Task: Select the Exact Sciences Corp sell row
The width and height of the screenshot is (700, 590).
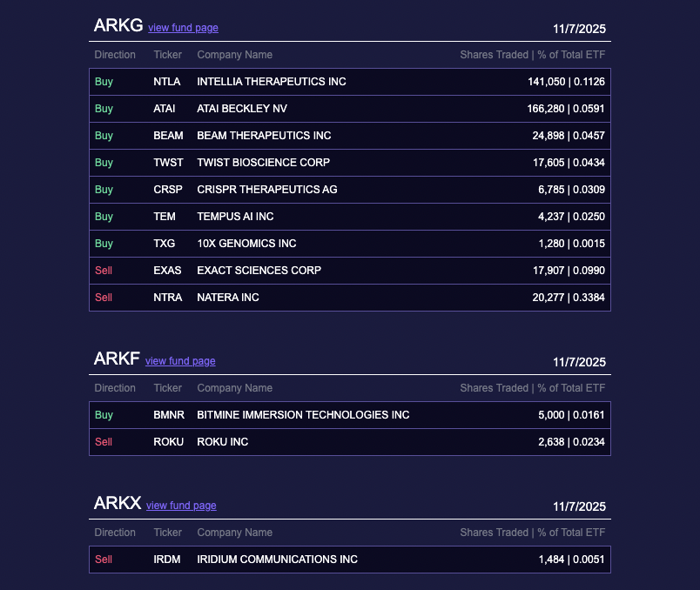Action: coord(349,271)
